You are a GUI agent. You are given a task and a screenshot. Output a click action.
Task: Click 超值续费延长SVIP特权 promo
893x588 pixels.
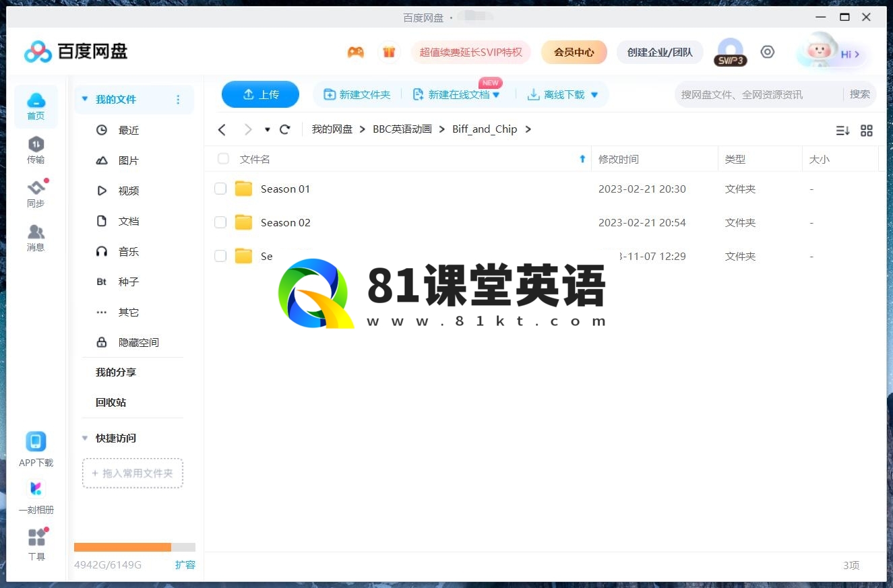click(471, 52)
